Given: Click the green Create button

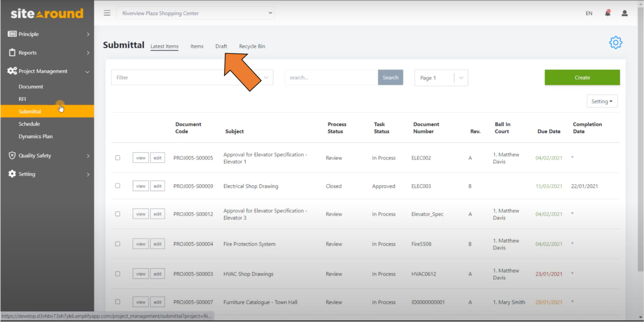Looking at the screenshot, I should (582, 77).
